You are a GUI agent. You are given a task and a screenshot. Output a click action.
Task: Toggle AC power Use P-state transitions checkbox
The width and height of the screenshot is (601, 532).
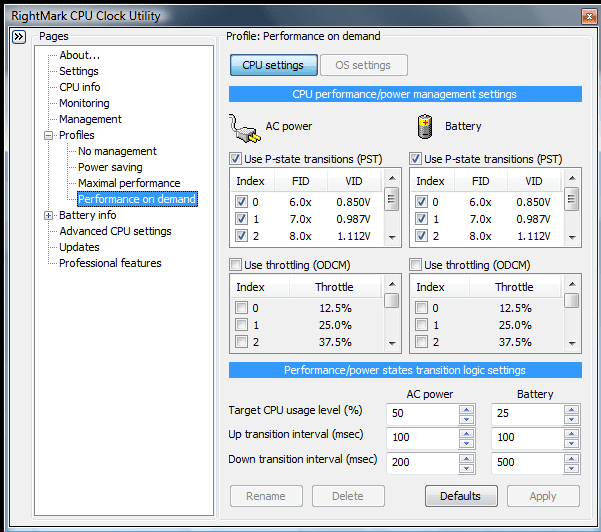coord(235,159)
